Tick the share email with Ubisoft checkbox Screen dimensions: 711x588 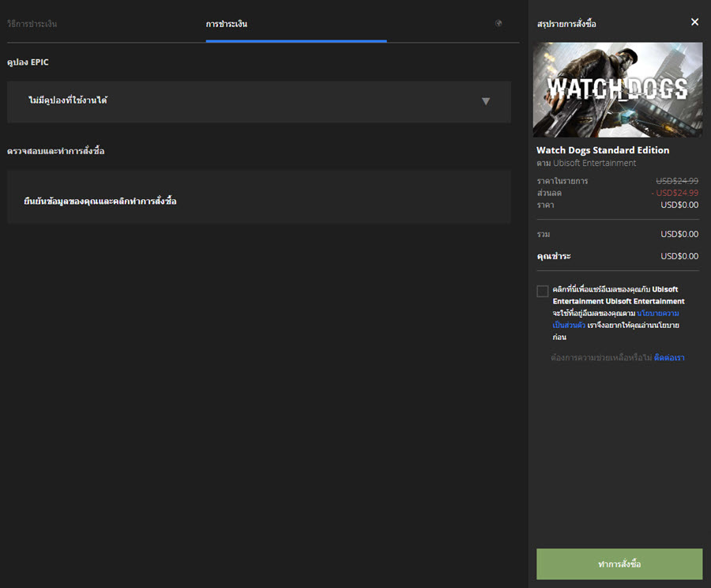click(x=542, y=291)
